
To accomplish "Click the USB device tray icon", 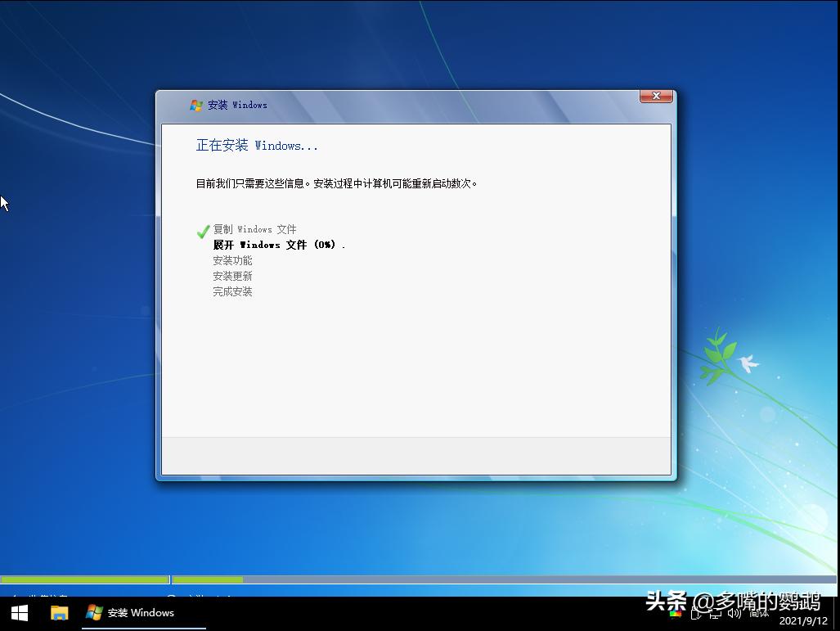I will tap(696, 614).
